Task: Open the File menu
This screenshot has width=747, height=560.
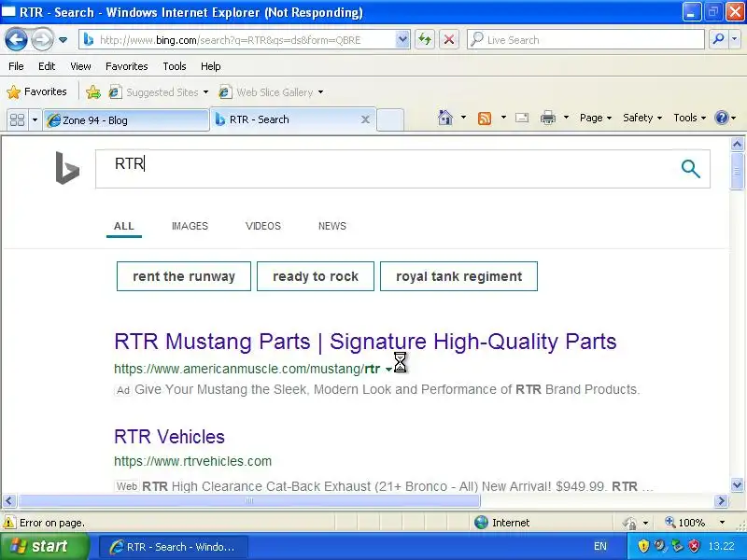Action: point(16,66)
